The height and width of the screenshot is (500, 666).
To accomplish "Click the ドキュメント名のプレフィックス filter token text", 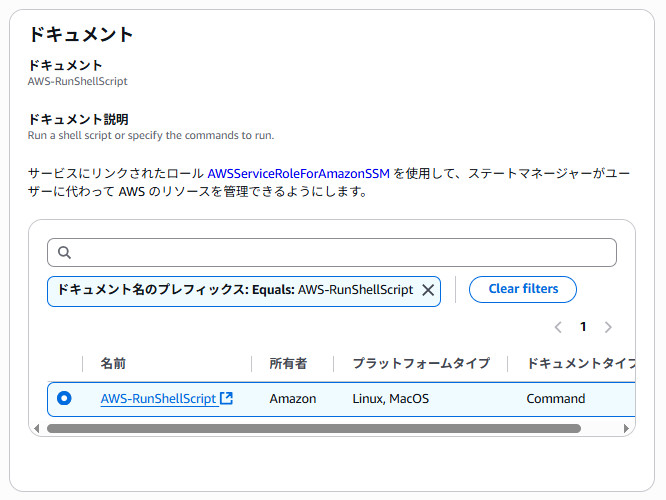I will (235, 290).
